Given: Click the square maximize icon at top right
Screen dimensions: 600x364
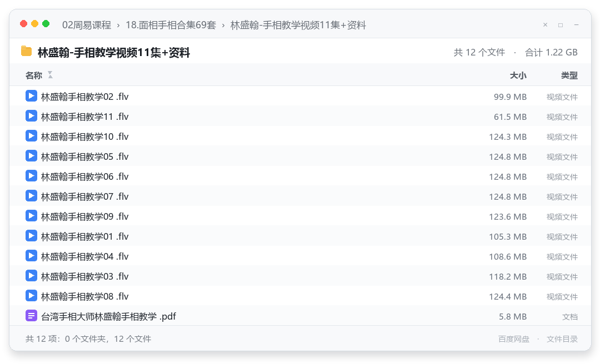Looking at the screenshot, I should (561, 25).
